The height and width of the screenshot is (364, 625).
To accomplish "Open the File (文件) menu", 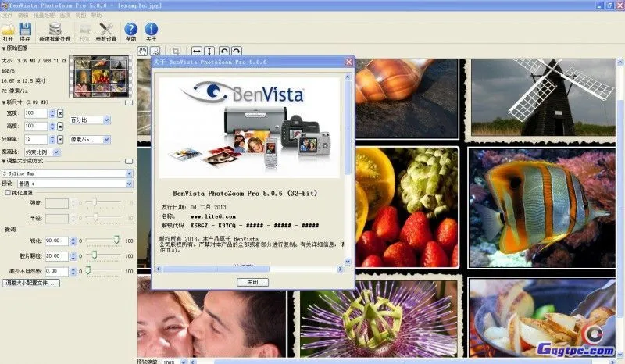I will (x=8, y=15).
